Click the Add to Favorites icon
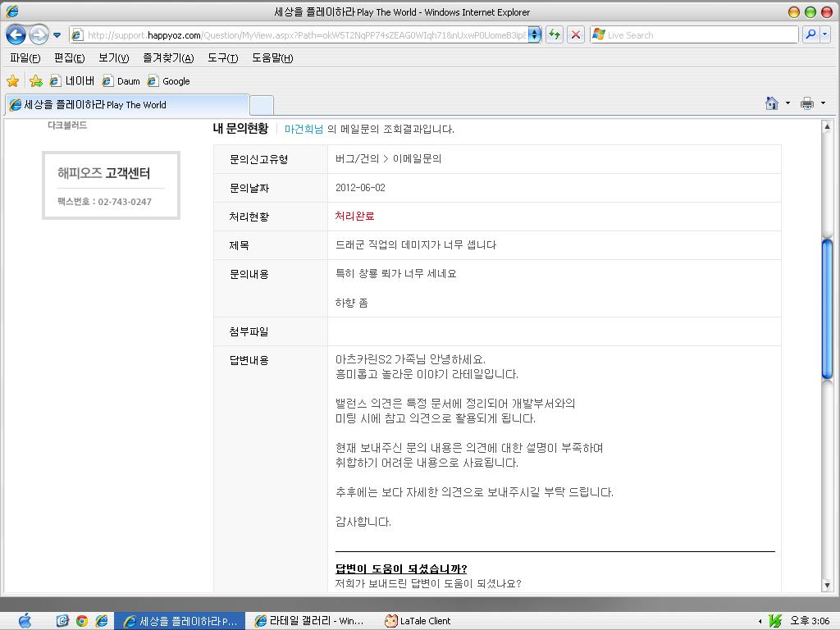The image size is (840, 630). (35, 81)
